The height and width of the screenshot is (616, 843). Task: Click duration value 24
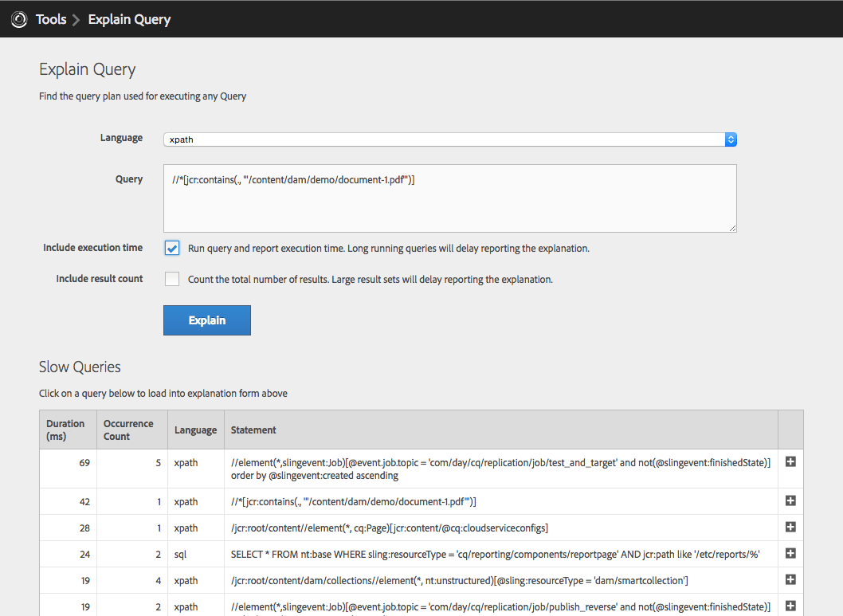point(84,555)
